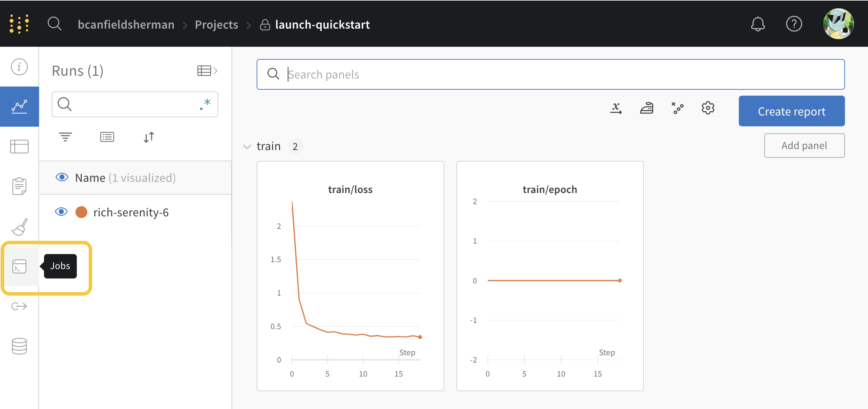
Task: Switch to the Workspace charts tab
Action: [19, 106]
